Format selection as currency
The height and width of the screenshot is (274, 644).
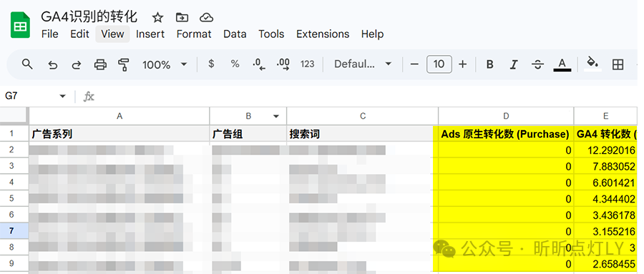click(x=211, y=64)
